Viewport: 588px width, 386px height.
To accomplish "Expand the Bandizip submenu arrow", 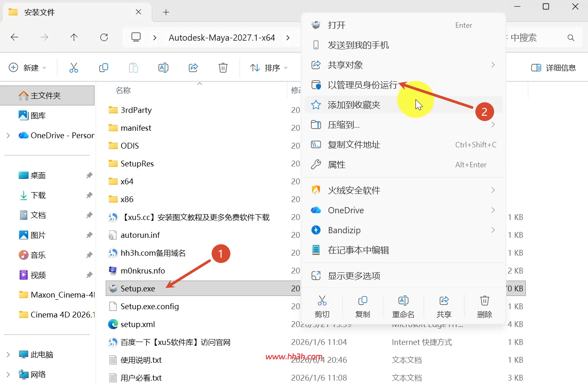I will (x=493, y=230).
